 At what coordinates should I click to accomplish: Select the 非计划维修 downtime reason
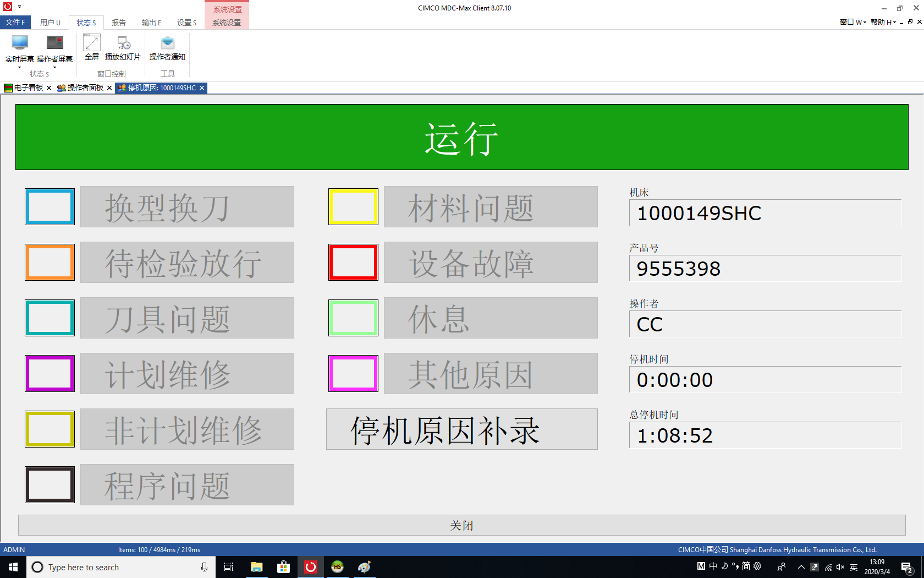(x=187, y=429)
